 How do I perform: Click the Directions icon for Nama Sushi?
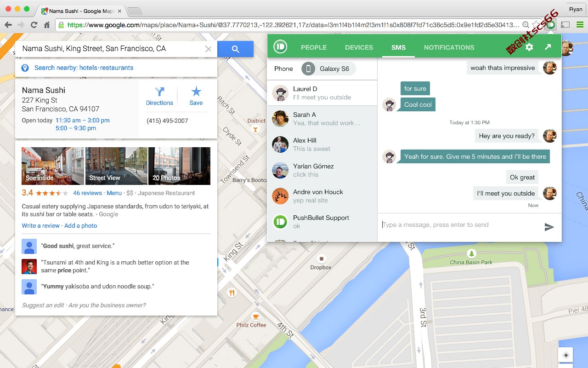tap(159, 92)
